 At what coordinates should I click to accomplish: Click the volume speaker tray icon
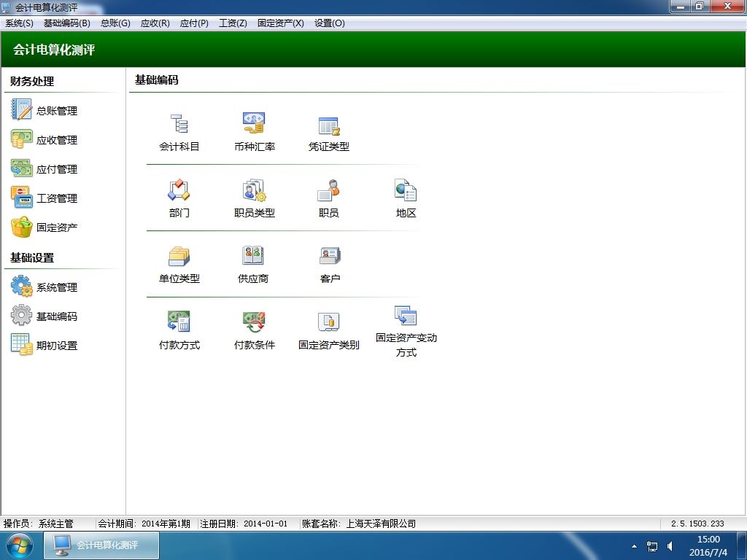670,546
